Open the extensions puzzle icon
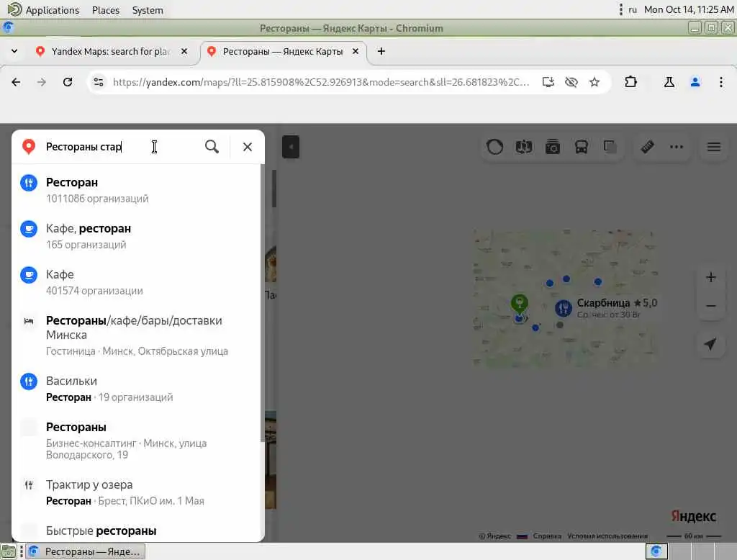 click(630, 82)
